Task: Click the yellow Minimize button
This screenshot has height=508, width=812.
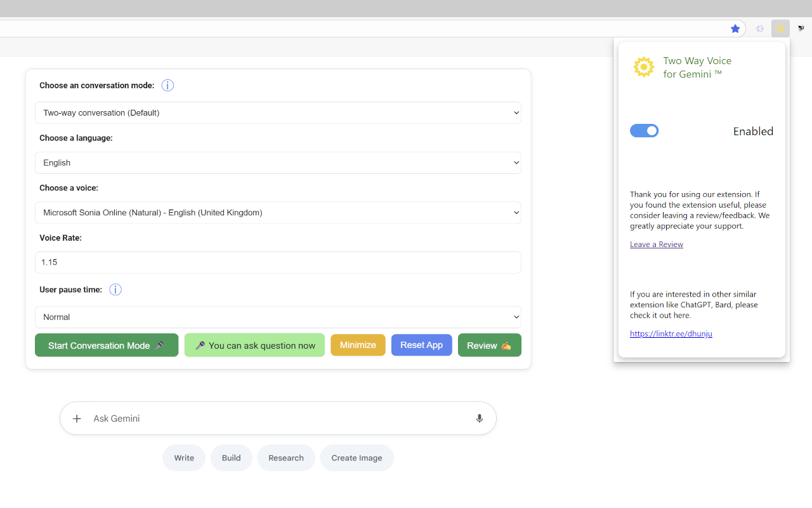Action: pos(358,345)
